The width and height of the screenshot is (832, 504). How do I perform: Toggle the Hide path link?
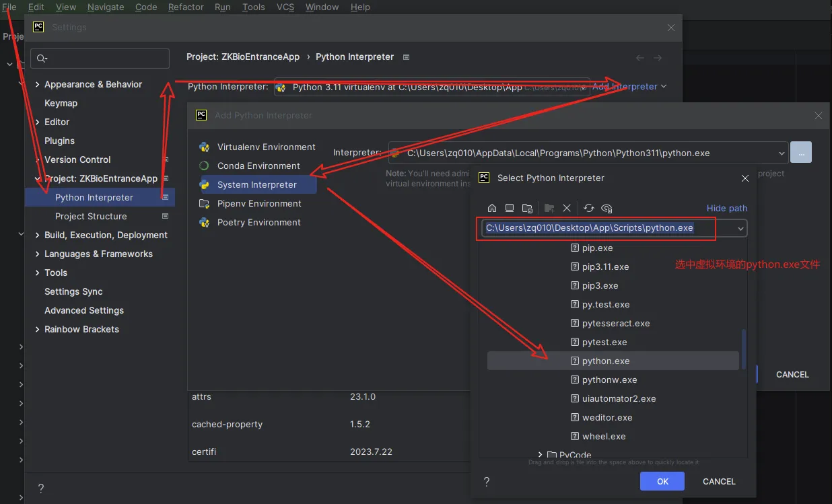pos(726,209)
